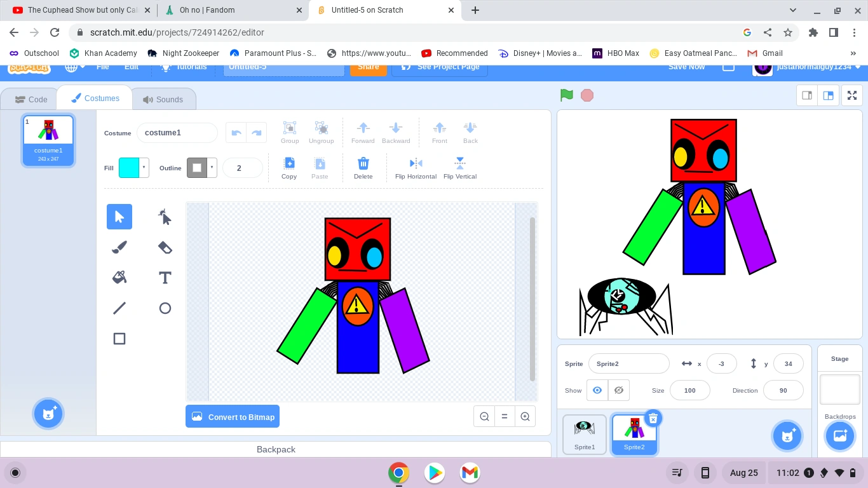Flip the costume horizontally
This screenshot has width=868, height=488.
pyautogui.click(x=416, y=167)
